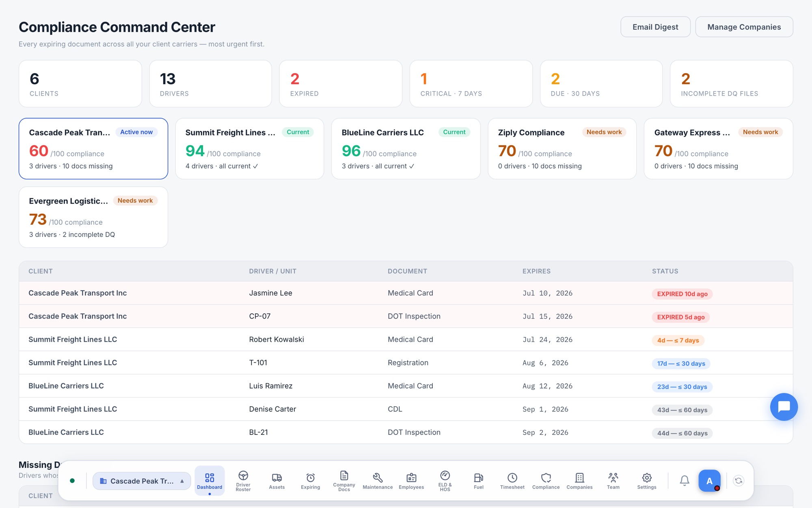Click the Denise Carter CDL row
The height and width of the screenshot is (508, 812).
point(406,409)
